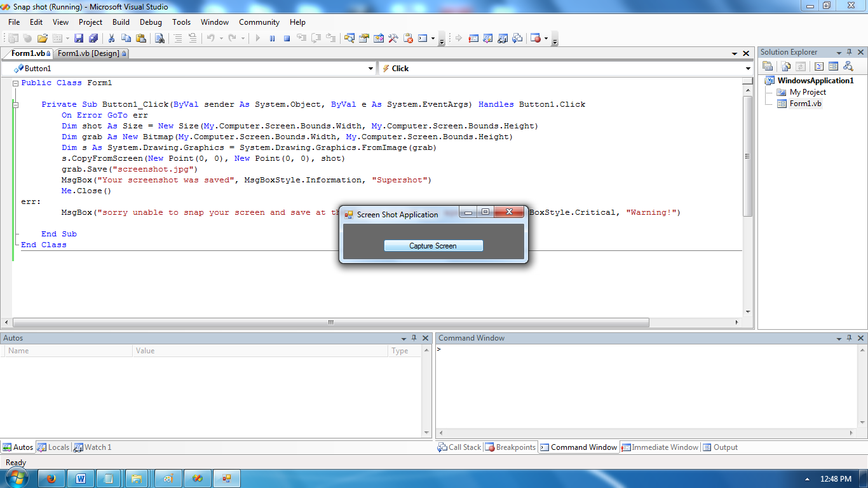Close the Autos panel
868x488 pixels.
[426, 338]
